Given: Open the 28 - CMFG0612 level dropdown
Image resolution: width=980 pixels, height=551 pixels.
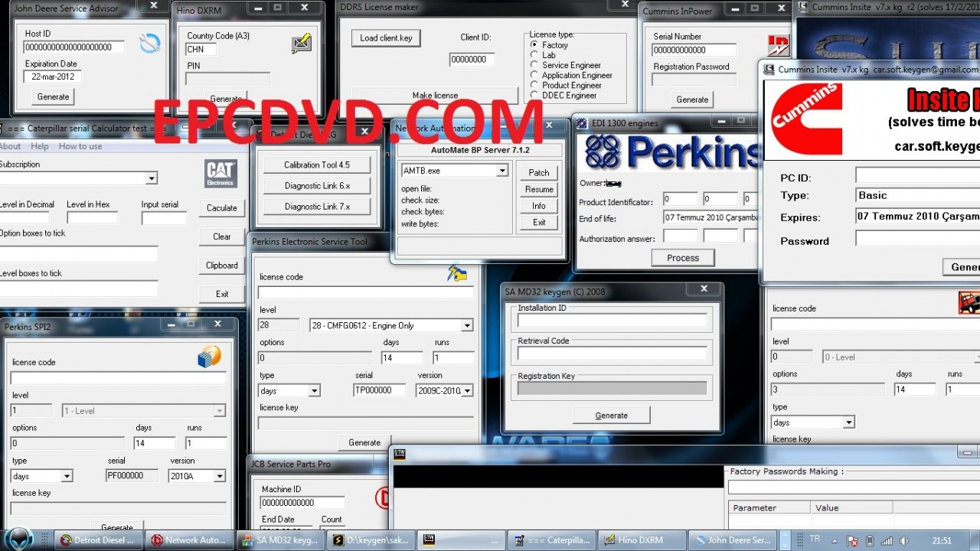Looking at the screenshot, I should 467,325.
